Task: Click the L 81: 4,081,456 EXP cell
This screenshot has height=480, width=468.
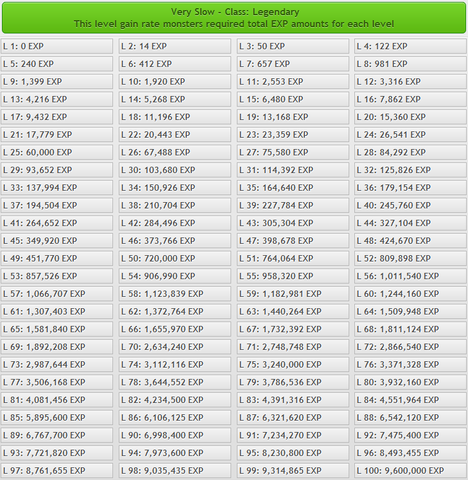Action: pyautogui.click(x=57, y=400)
